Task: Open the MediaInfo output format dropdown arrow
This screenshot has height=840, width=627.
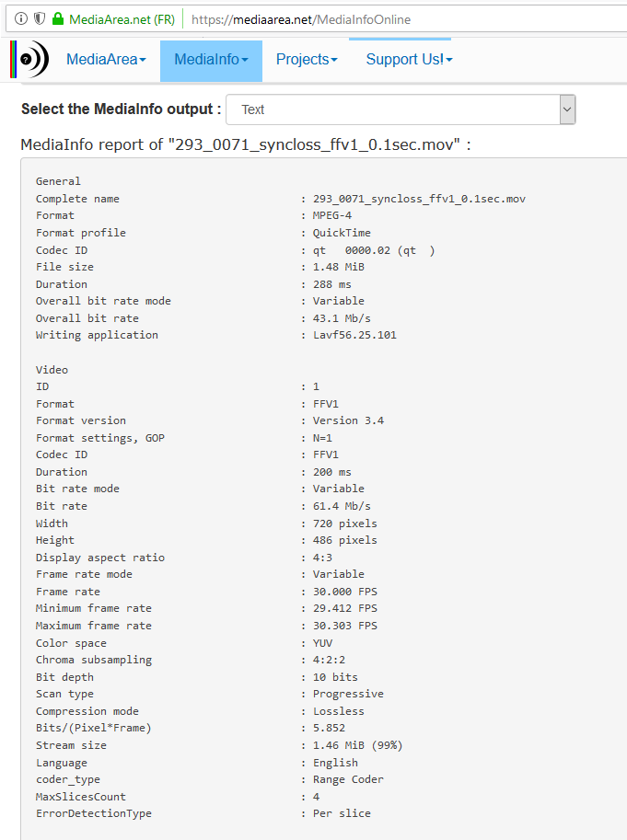Action: pos(567,109)
